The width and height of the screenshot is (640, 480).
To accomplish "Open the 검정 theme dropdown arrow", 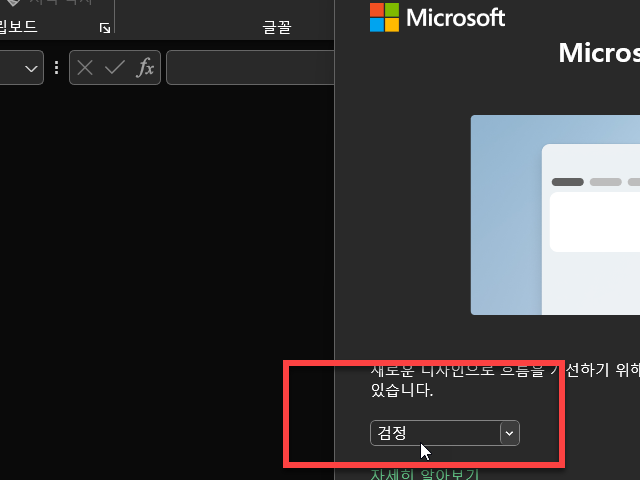I will [x=509, y=433].
